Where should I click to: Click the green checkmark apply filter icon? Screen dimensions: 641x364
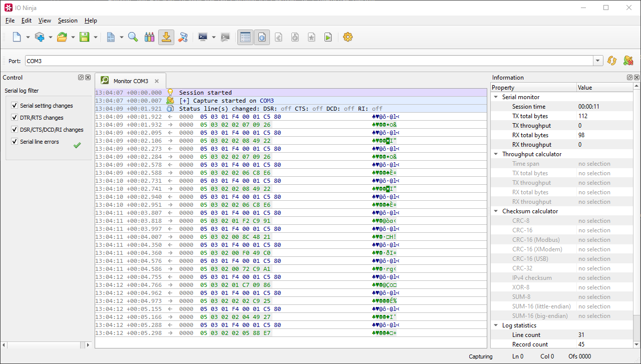pyautogui.click(x=77, y=145)
